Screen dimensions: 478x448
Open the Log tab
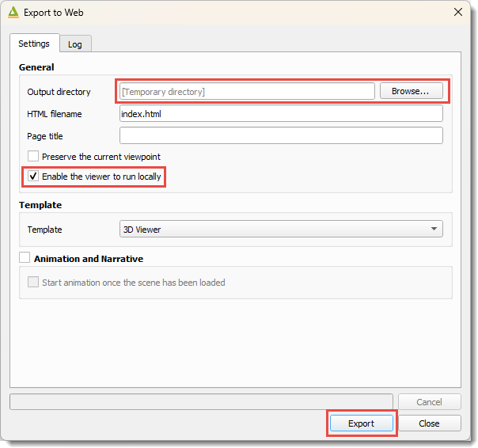(75, 44)
